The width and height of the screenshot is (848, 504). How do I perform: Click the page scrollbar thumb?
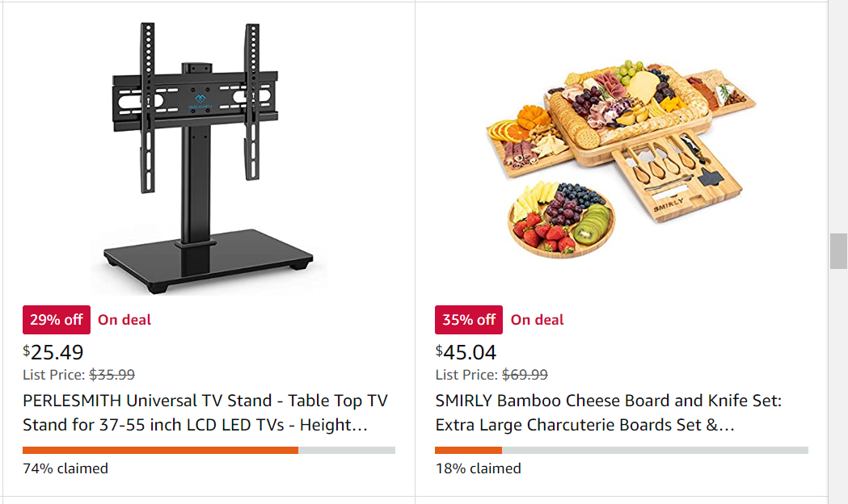[x=838, y=250]
